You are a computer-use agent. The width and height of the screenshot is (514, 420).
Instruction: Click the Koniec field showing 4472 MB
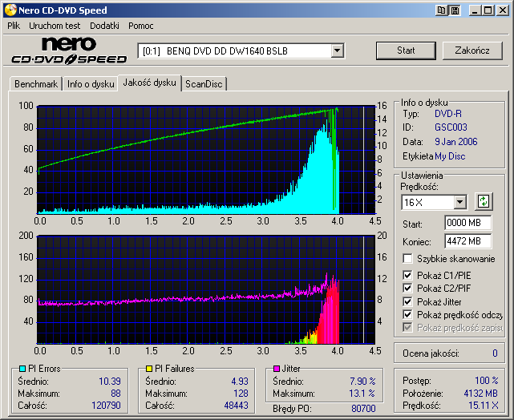(468, 241)
